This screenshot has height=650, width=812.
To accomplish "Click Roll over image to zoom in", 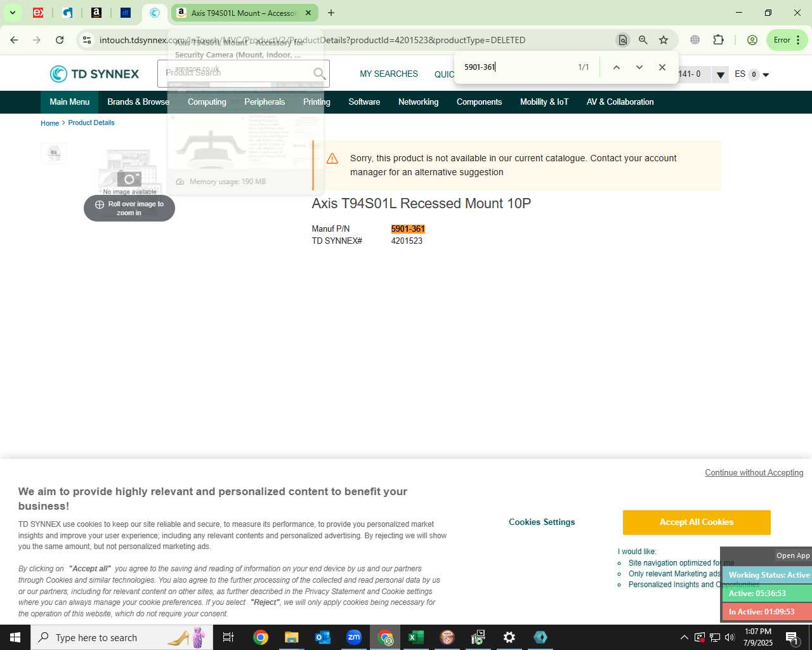I will pyautogui.click(x=129, y=208).
